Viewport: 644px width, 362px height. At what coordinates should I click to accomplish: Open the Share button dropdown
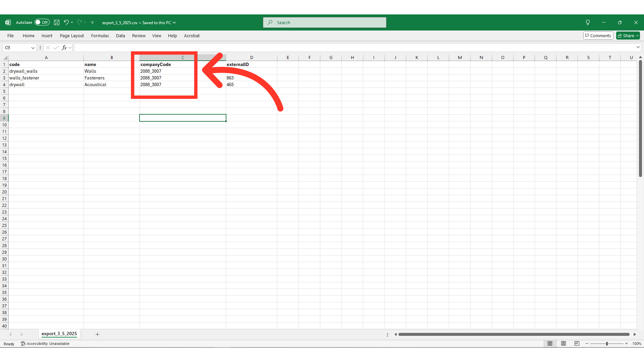click(637, 36)
